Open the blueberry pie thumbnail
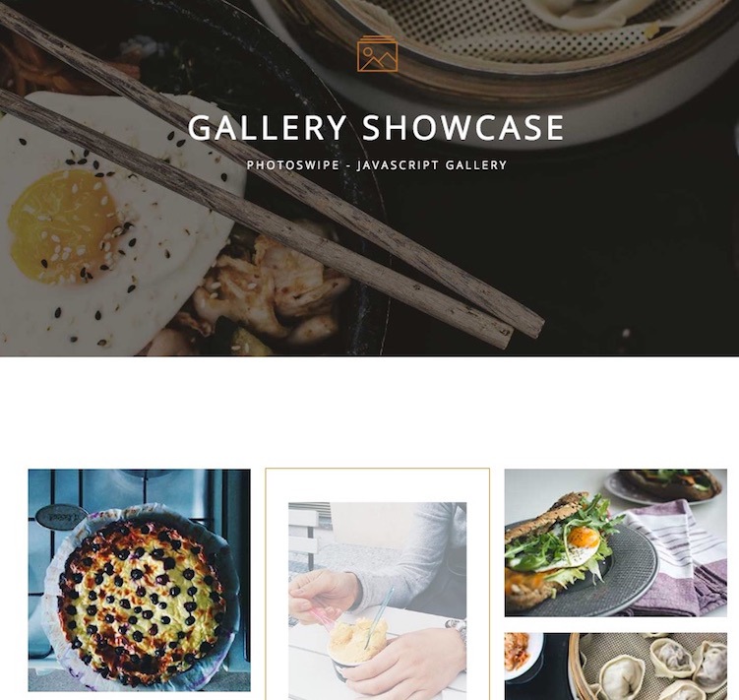 [139, 580]
